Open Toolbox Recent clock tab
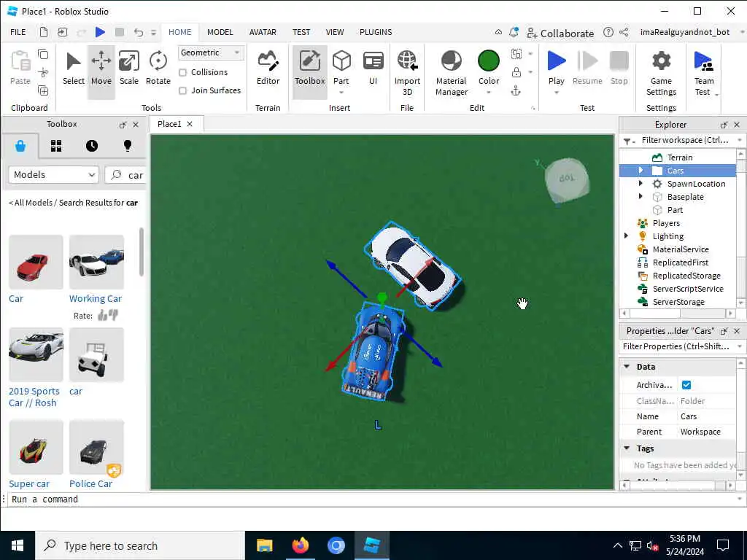The width and height of the screenshot is (747, 560). (x=92, y=146)
